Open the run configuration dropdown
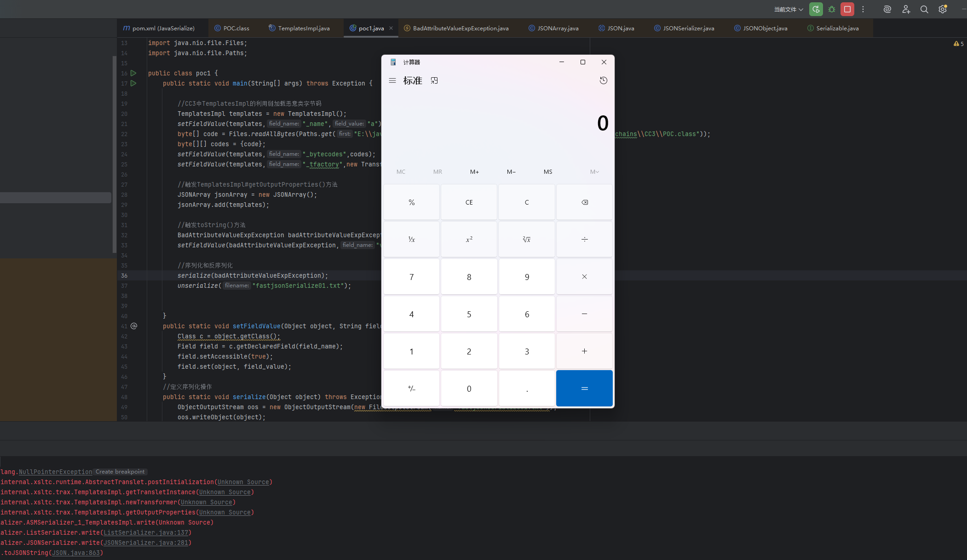Image resolution: width=967 pixels, height=560 pixels. 789,9
